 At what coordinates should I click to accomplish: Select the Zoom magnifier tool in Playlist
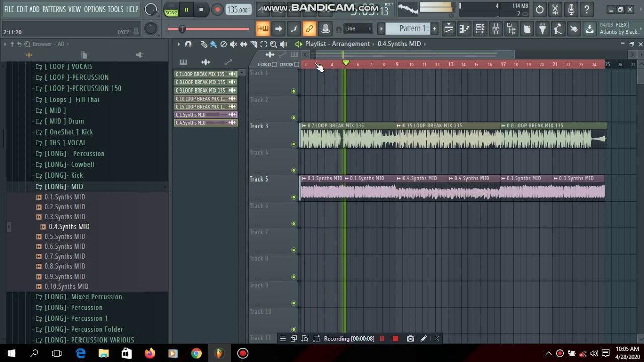point(273,44)
